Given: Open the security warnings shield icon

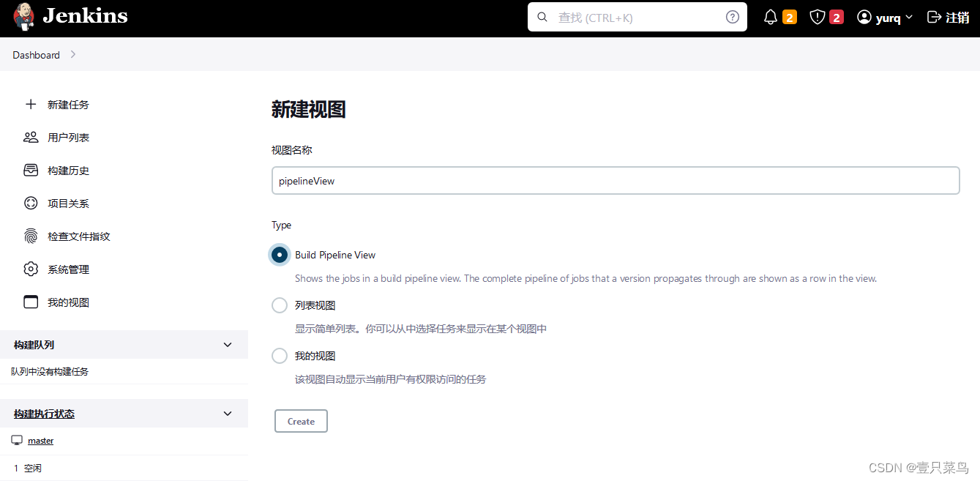Looking at the screenshot, I should coord(818,17).
